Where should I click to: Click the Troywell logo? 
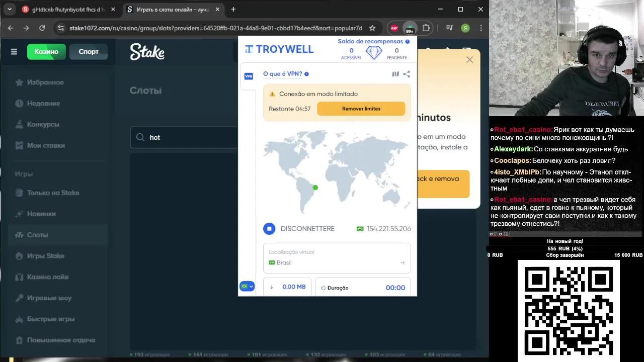pos(279,49)
